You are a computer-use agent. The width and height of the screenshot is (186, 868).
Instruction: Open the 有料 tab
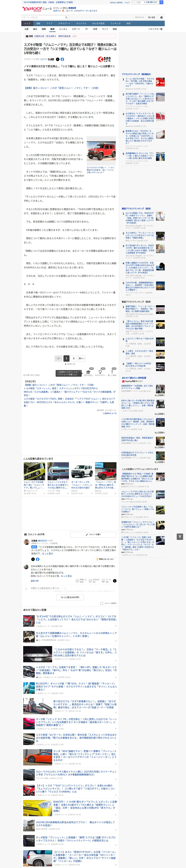click(x=128, y=24)
